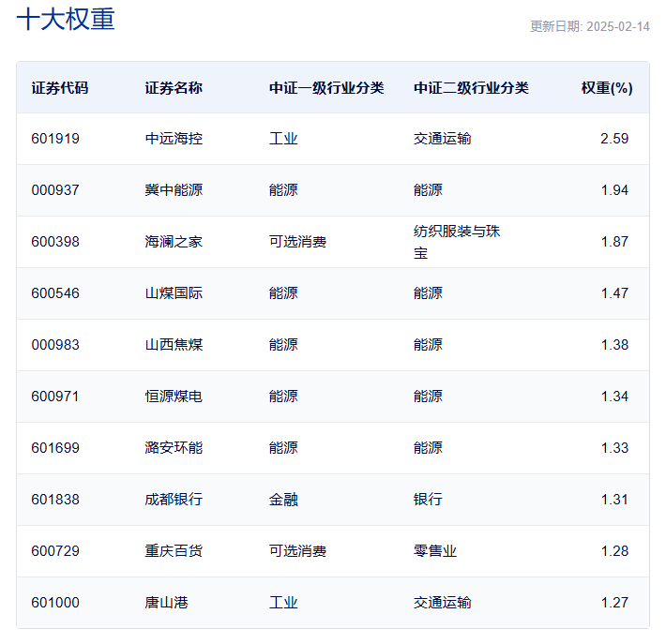Image resolution: width=666 pixels, height=644 pixels.
Task: Click 交通运输 in the 唐山港 row
Action: click(x=443, y=603)
